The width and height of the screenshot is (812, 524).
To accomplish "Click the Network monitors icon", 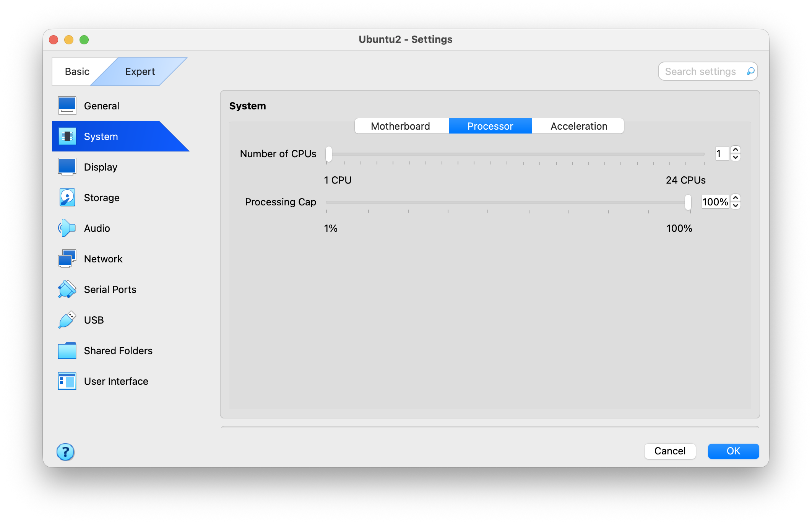I will click(x=67, y=259).
